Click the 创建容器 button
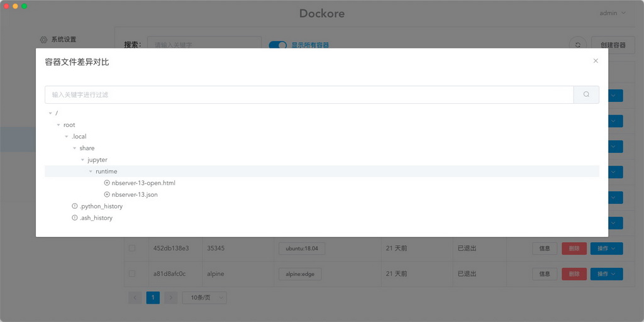 (613, 45)
